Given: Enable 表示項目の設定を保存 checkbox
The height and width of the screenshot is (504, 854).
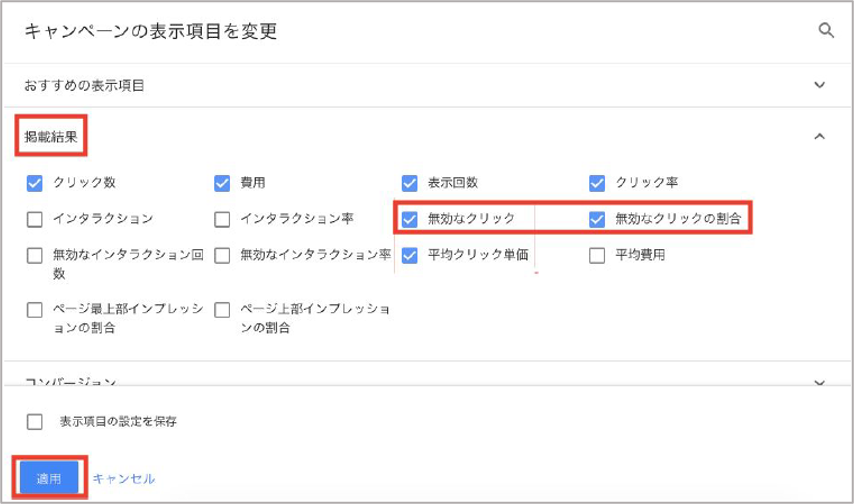Looking at the screenshot, I should coord(35,422).
